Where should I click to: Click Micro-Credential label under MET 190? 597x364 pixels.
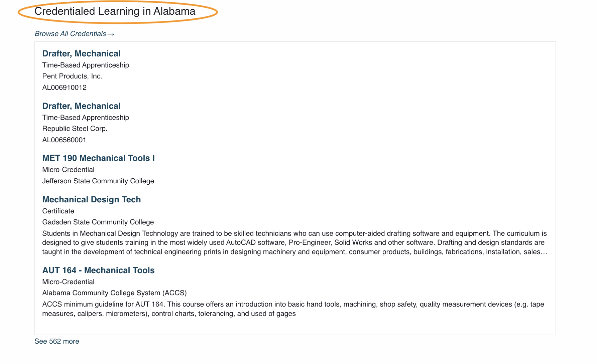click(x=68, y=170)
